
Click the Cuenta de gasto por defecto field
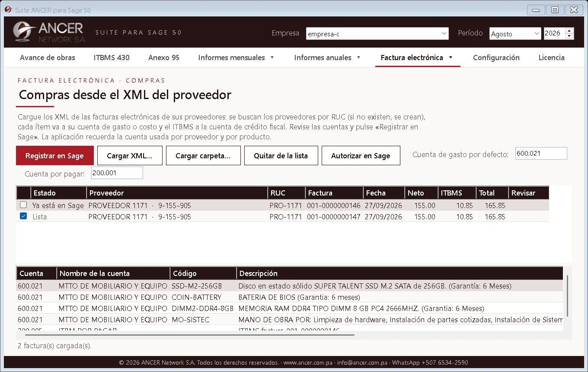pyautogui.click(x=541, y=154)
